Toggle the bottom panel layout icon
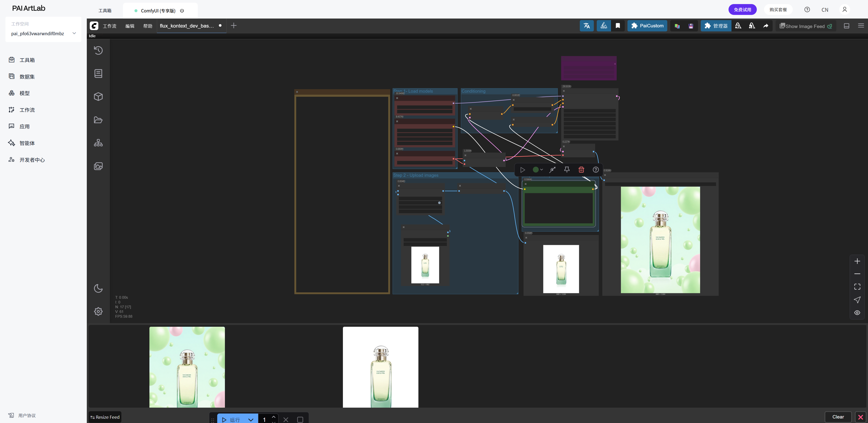The image size is (868, 423). pyautogui.click(x=846, y=26)
